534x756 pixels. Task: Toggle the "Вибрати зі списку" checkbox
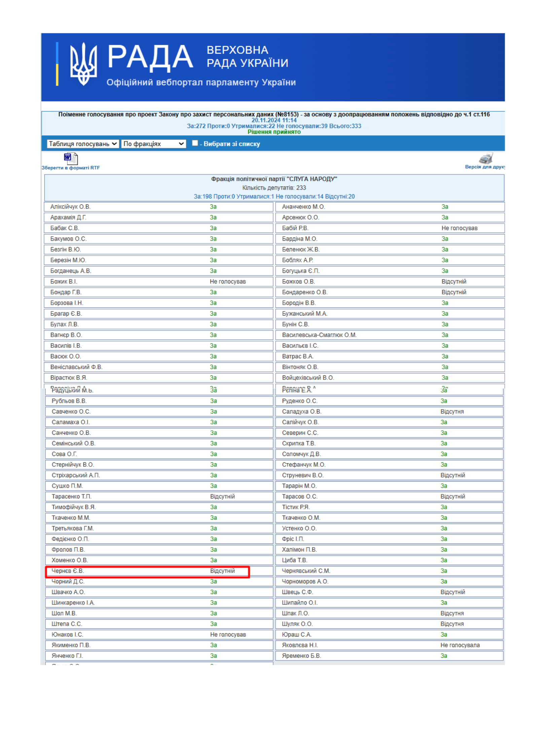point(195,143)
